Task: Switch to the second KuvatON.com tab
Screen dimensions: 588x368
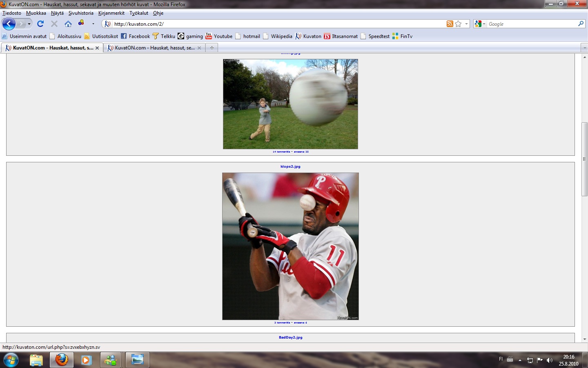Action: click(x=154, y=48)
